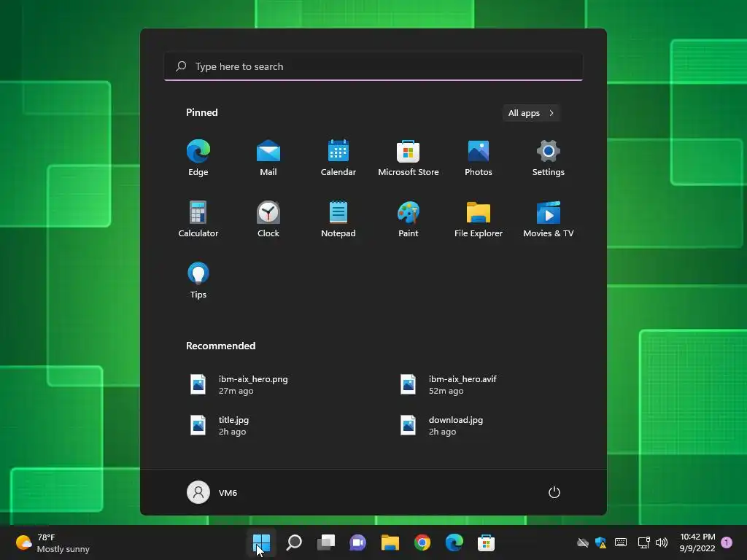747x560 pixels.
Task: Click the OneDrive cloud tray icon
Action: pyautogui.click(x=583, y=542)
